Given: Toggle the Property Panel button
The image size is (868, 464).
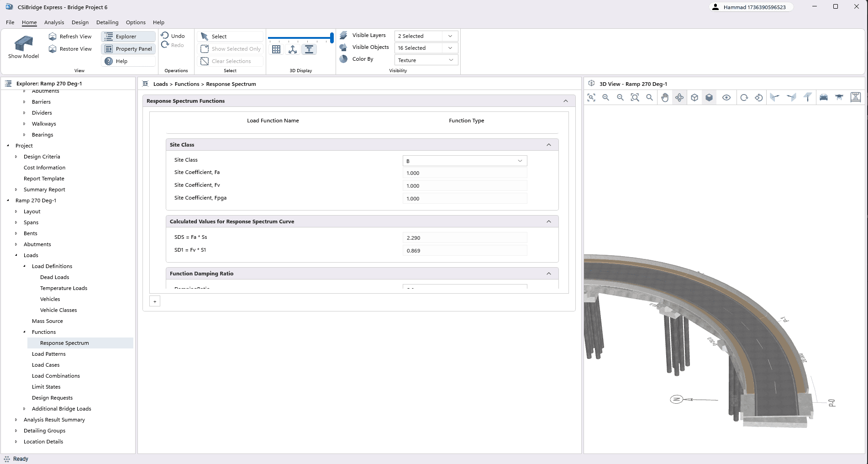Looking at the screenshot, I should [x=128, y=49].
